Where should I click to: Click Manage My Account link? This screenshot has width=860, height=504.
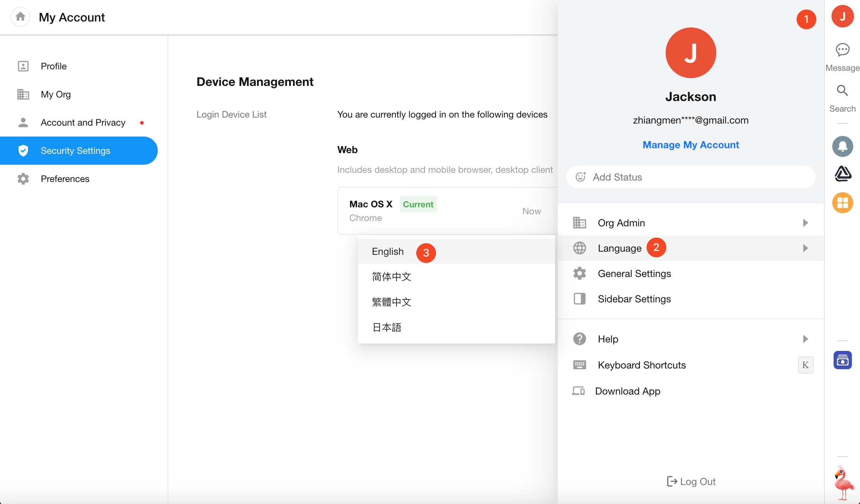coord(691,145)
